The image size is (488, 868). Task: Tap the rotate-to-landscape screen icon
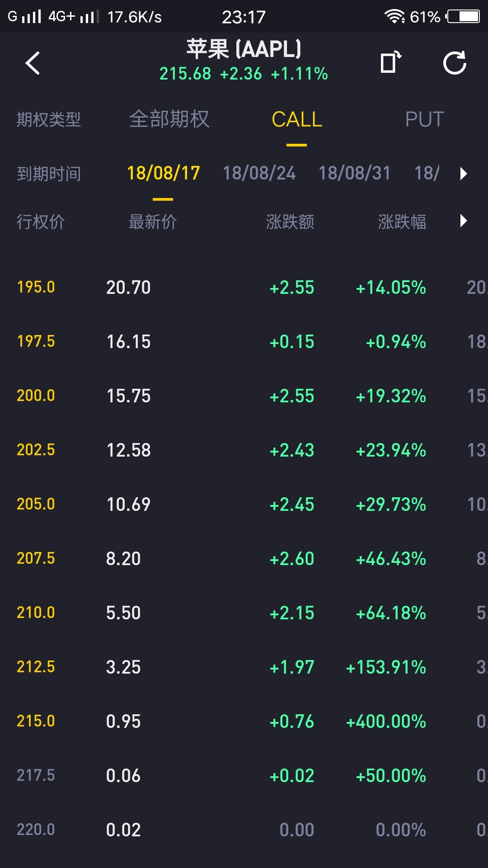point(391,62)
